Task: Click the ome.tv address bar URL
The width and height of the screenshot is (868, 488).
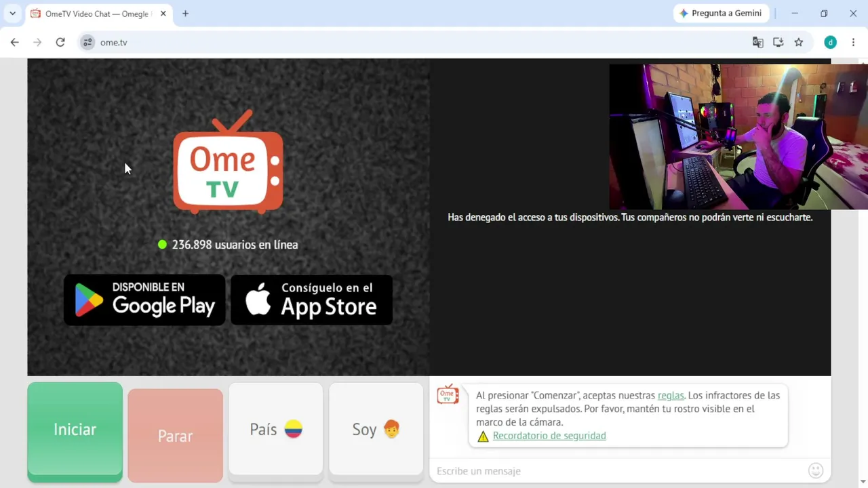Action: (114, 42)
